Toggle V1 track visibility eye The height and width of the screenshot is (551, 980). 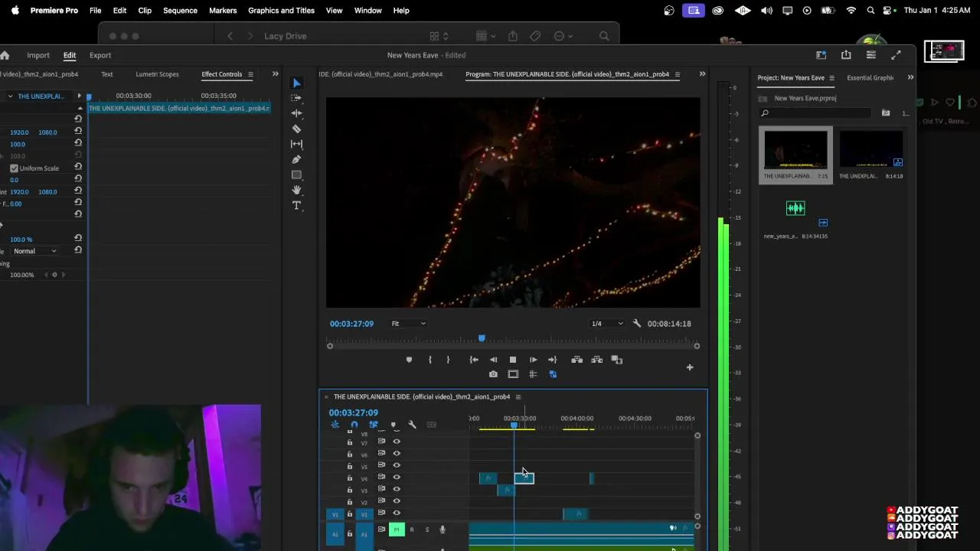tap(397, 514)
